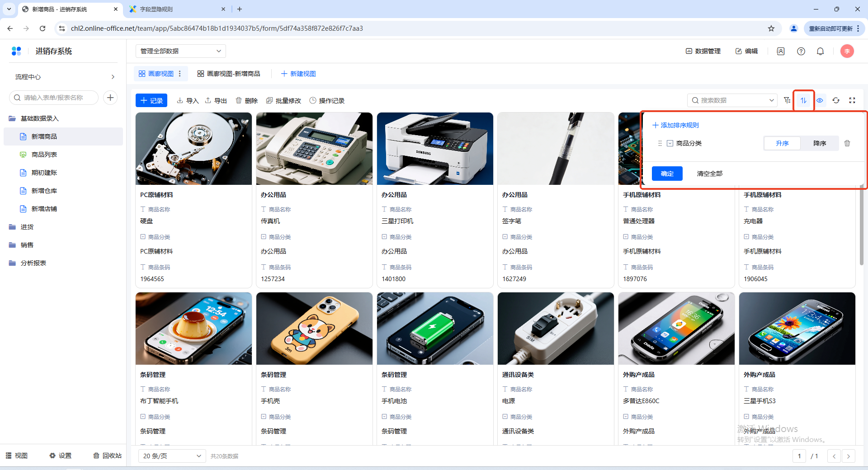The height and width of the screenshot is (470, 868).
Task: Select 降序 descending sort order
Action: tap(819, 143)
